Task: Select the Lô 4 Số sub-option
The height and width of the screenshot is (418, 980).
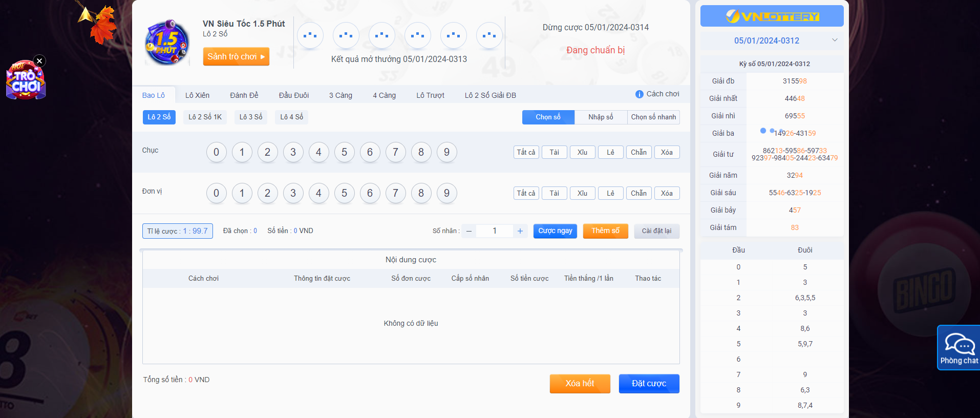Action: point(292,117)
